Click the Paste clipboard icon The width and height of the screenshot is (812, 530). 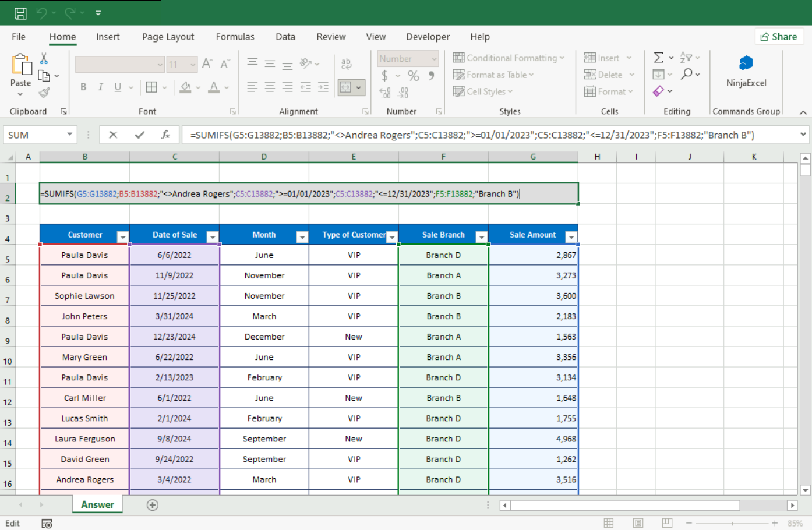(21, 65)
